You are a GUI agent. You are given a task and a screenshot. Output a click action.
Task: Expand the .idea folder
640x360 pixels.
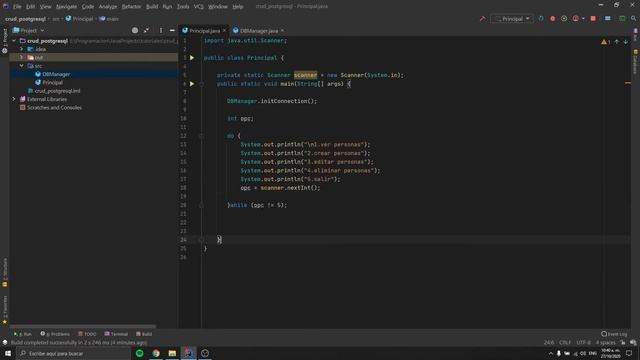coord(22,49)
